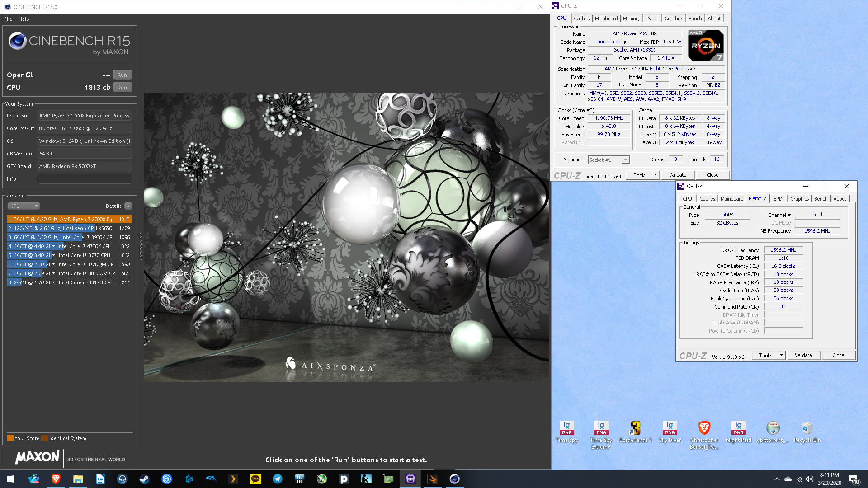This screenshot has height=488, width=868.
Task: Click Close button in lower CPU-Z memory window
Action: pos(838,355)
